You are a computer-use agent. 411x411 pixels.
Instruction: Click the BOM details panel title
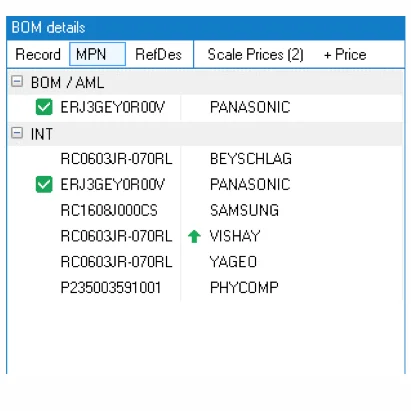pos(48,27)
